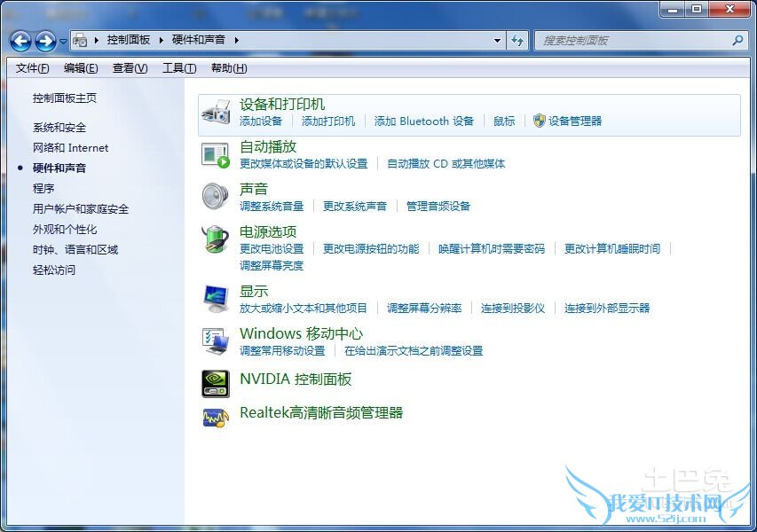Image resolution: width=757 pixels, height=532 pixels.
Task: Click 添加 Bluetooth 设备 link
Action: click(424, 121)
